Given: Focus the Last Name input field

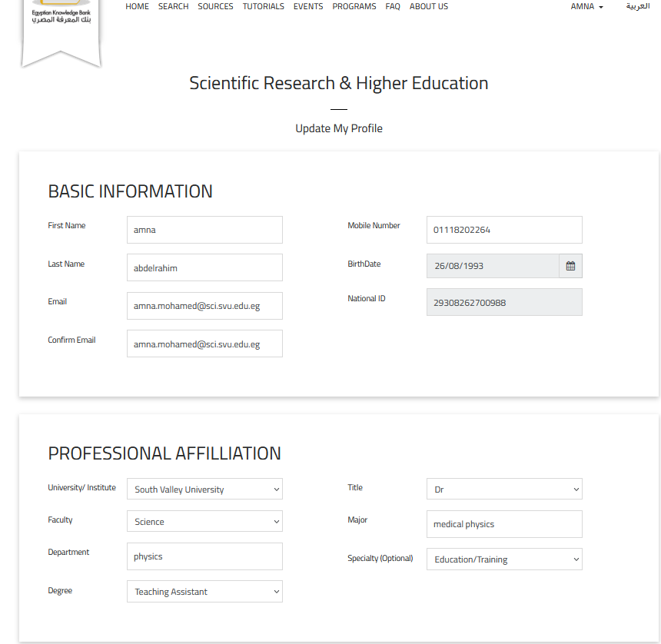Looking at the screenshot, I should click(x=204, y=268).
